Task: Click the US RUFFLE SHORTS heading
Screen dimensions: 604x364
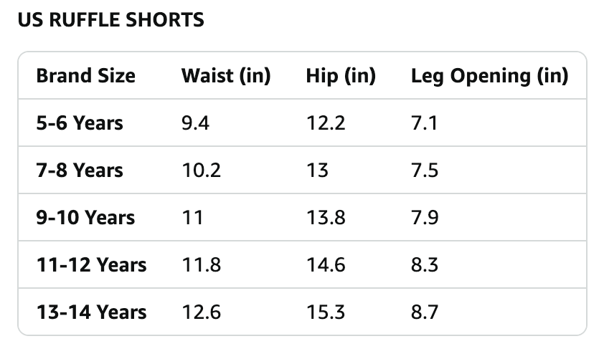Action: [x=111, y=19]
